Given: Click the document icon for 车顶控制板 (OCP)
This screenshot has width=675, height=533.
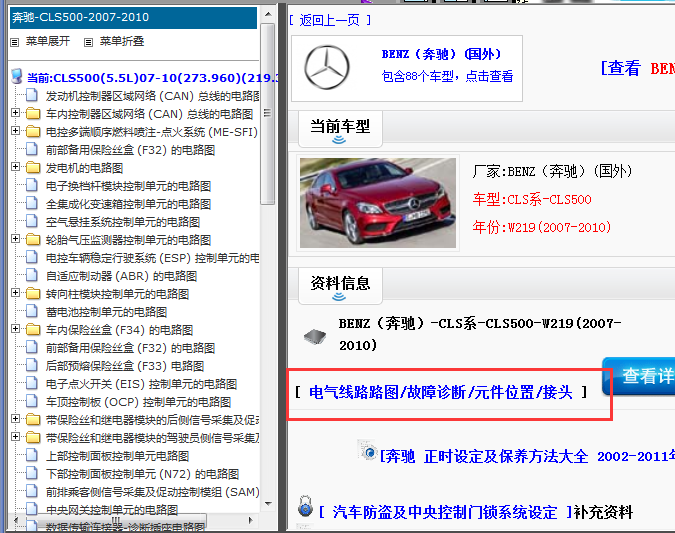Looking at the screenshot, I should point(31,401).
